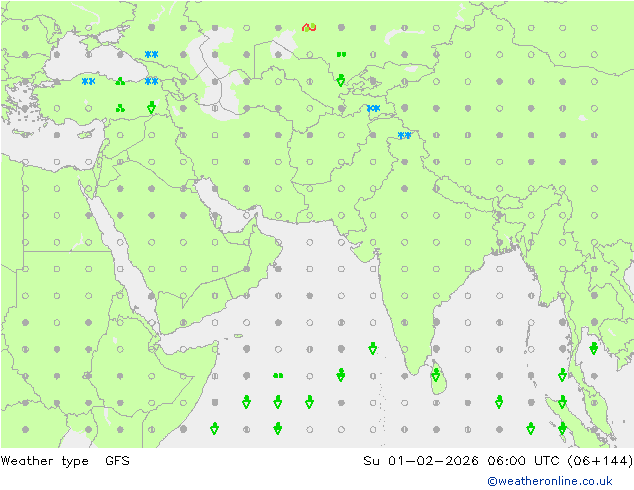Click the date text 'Su 01-02-2026'
Viewport: 634px width, 490px height.
tap(421, 460)
